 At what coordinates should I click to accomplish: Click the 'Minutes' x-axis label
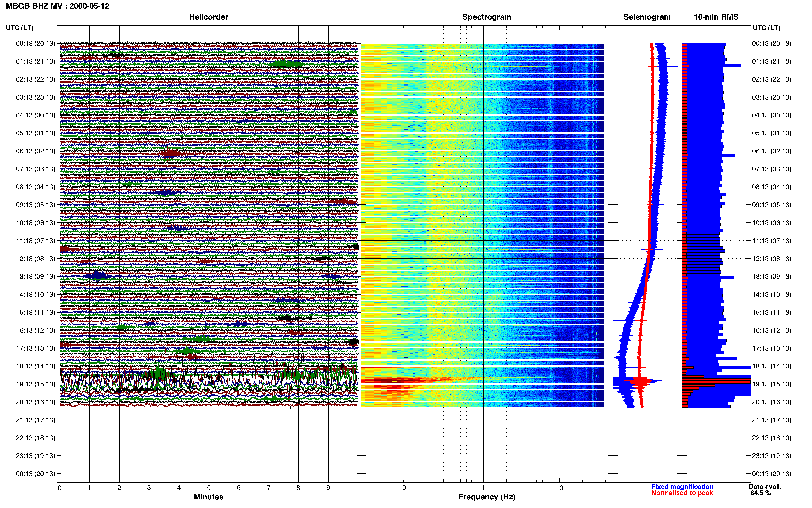tap(209, 497)
